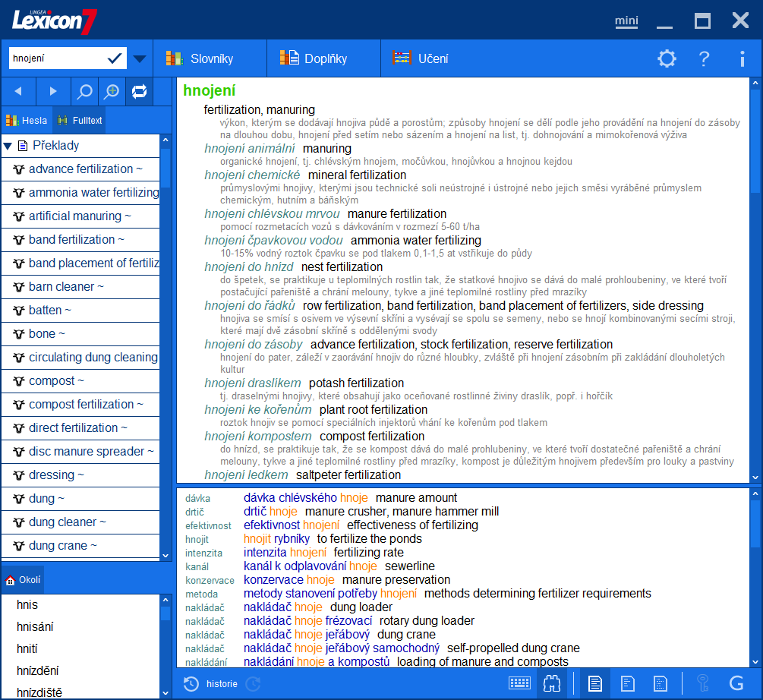
Task: Open the on-screen keyboard icon
Action: point(519,683)
